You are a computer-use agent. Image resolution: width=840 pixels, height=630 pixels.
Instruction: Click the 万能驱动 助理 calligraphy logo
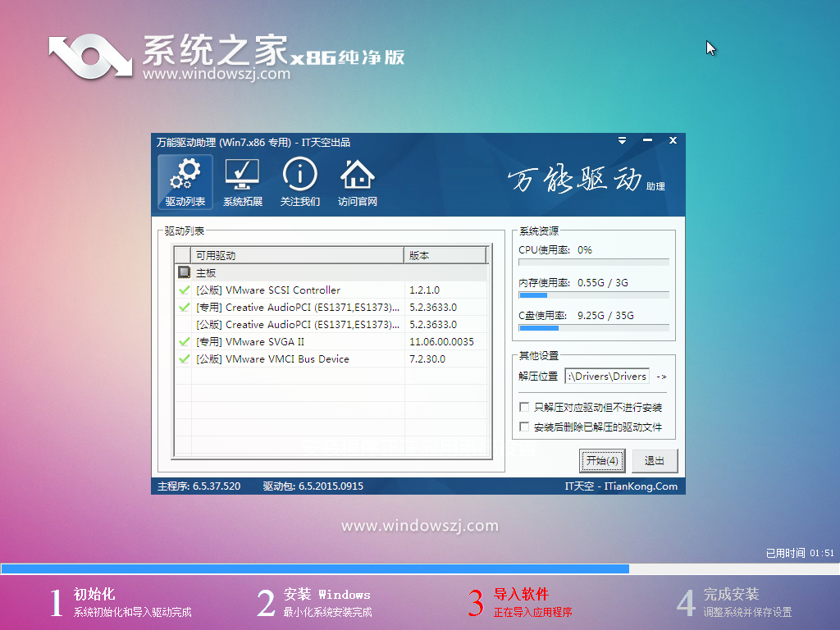click(x=586, y=180)
